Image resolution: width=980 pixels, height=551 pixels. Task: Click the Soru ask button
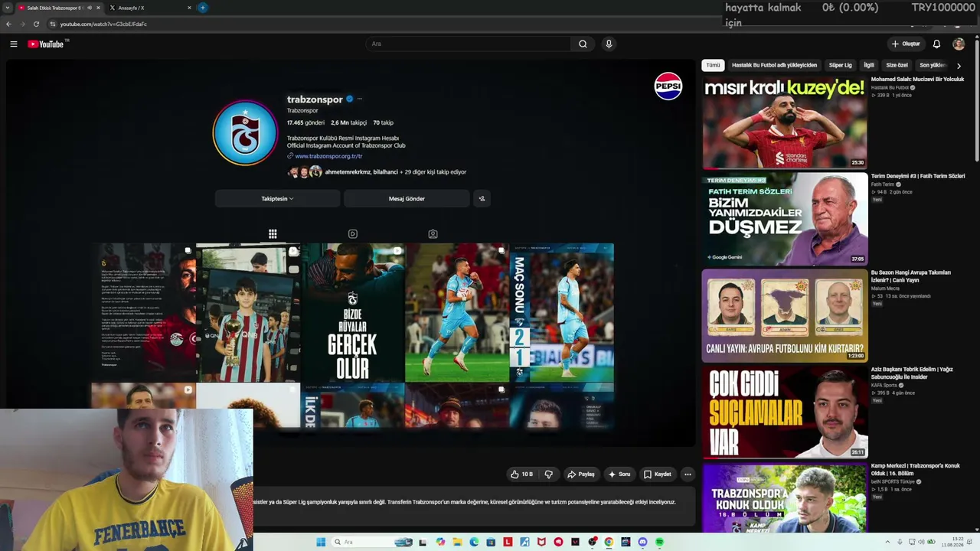point(619,474)
